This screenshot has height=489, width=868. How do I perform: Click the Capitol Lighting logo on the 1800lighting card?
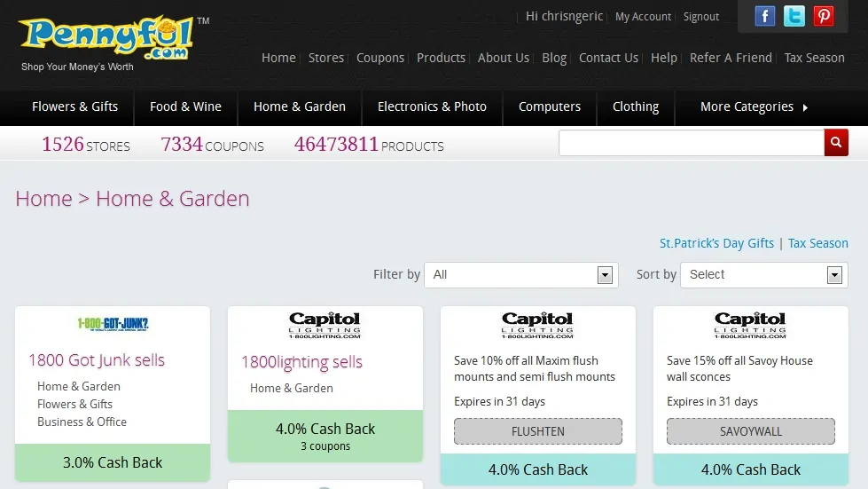(x=325, y=325)
